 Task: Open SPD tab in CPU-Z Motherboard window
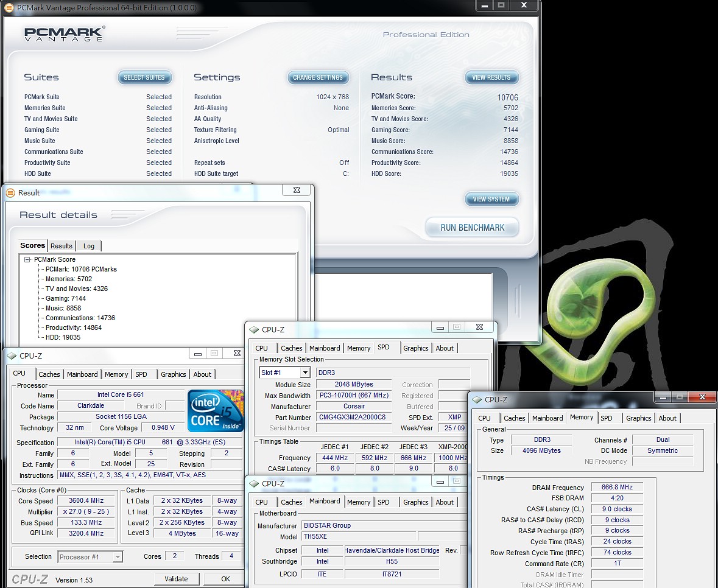383,502
